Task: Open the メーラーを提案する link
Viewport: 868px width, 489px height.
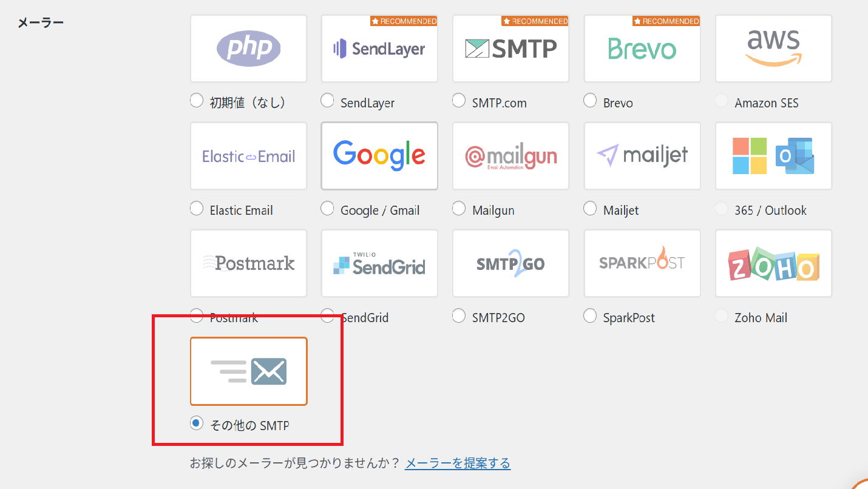Action: point(458,464)
